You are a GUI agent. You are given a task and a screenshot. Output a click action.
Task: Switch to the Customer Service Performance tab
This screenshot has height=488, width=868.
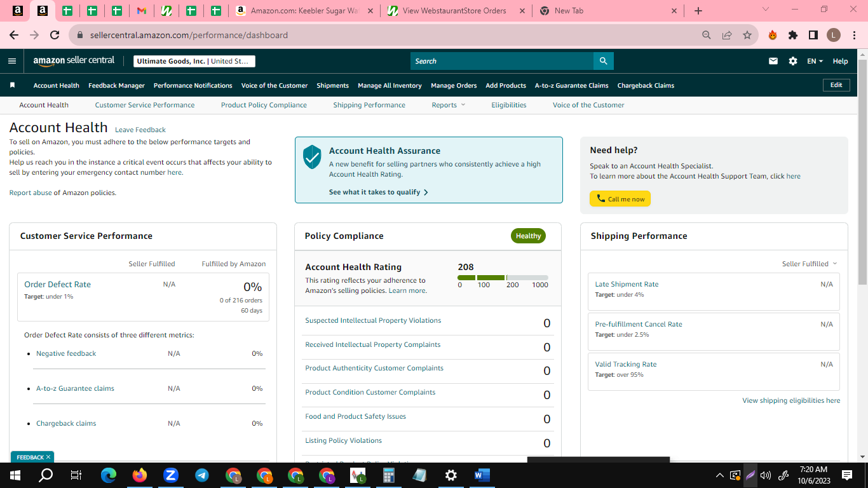pos(145,105)
